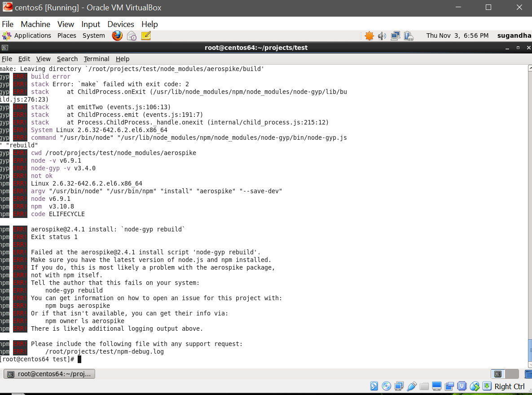The image size is (532, 395).
Task: Open the clock showing Thu Nov 3
Action: (x=457, y=36)
